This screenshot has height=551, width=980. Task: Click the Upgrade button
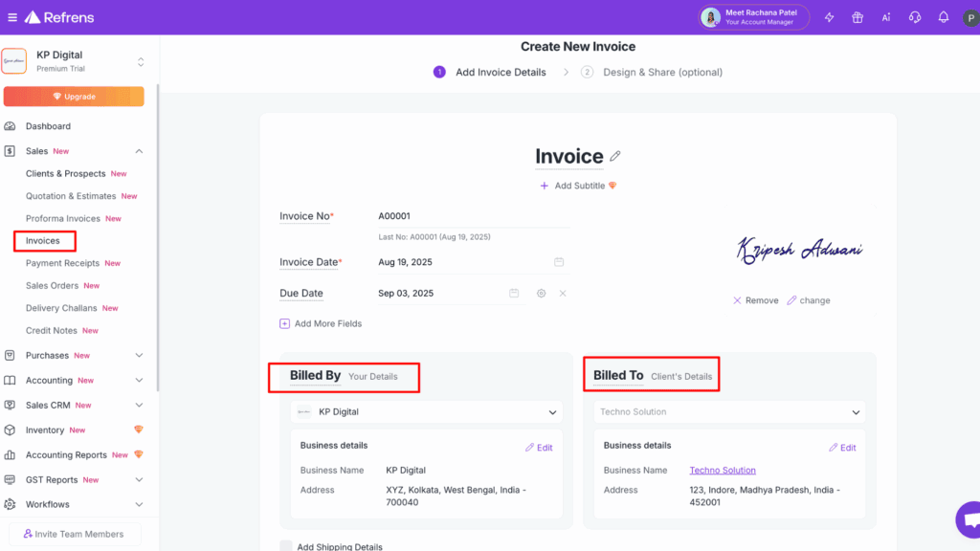74,96
